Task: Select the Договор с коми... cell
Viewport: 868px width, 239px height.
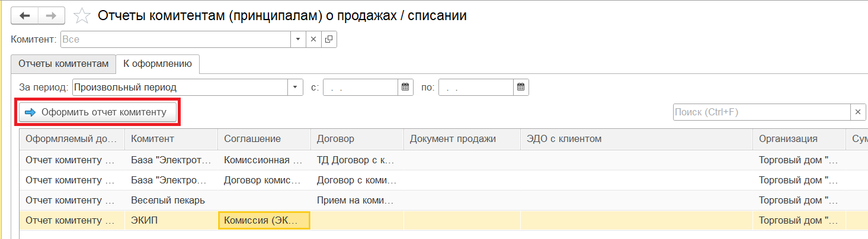Action: tap(357, 180)
